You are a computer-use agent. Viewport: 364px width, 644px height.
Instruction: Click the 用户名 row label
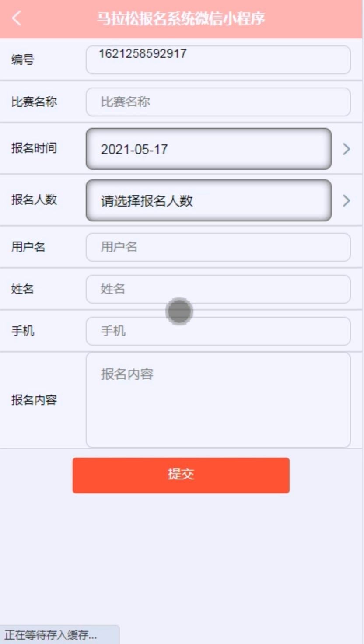[28, 247]
